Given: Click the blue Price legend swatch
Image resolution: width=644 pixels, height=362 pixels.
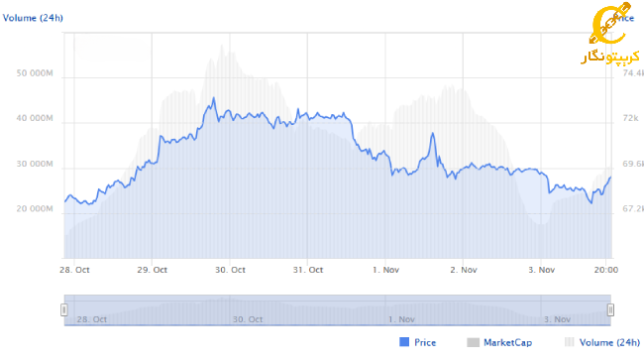Looking at the screenshot, I should coord(404,342).
